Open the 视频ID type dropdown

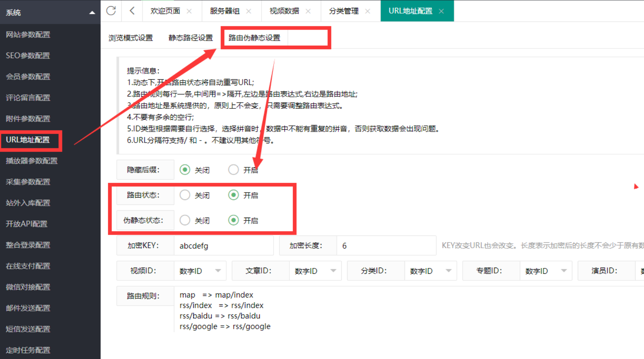(x=200, y=271)
